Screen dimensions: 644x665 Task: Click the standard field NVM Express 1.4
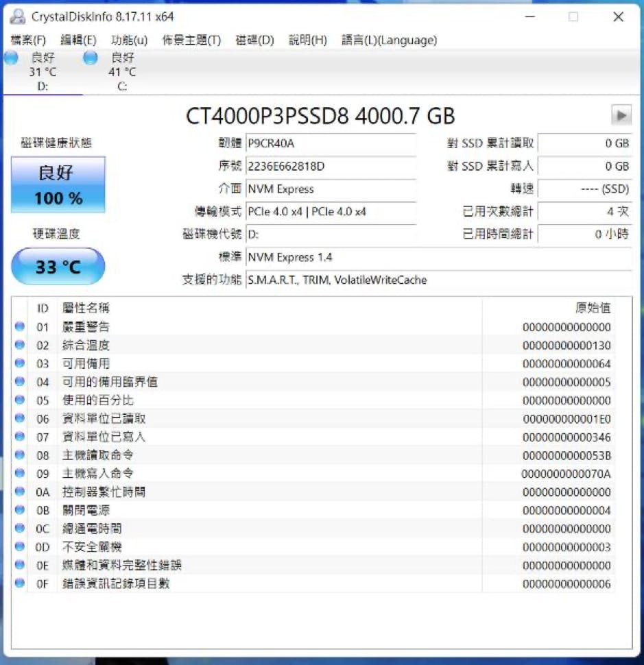439,257
